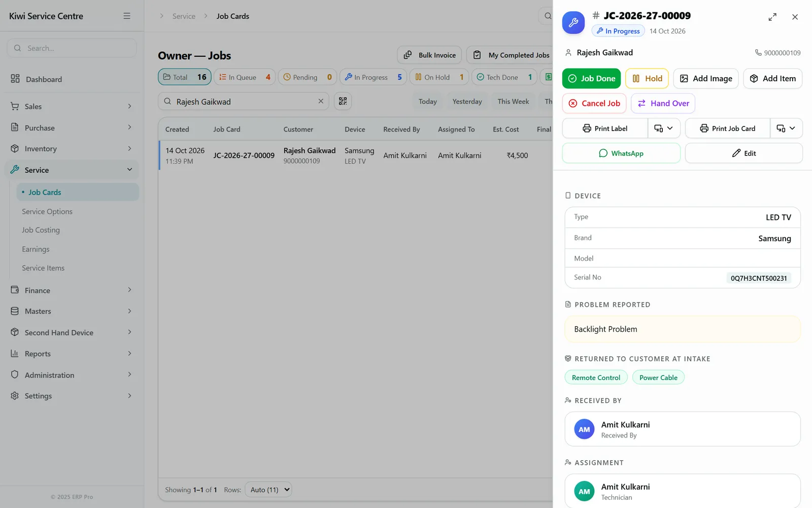Expand the Inventory menu

[72, 149]
